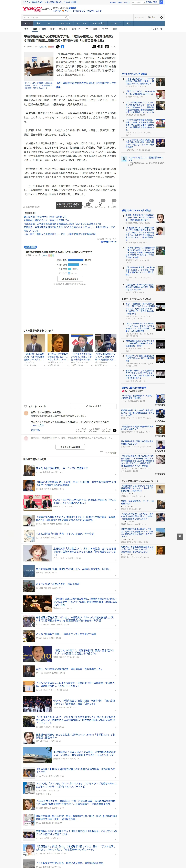Click the うーん reaction on comment
The width and height of the screenshot is (186, 868).
pos(106,430)
